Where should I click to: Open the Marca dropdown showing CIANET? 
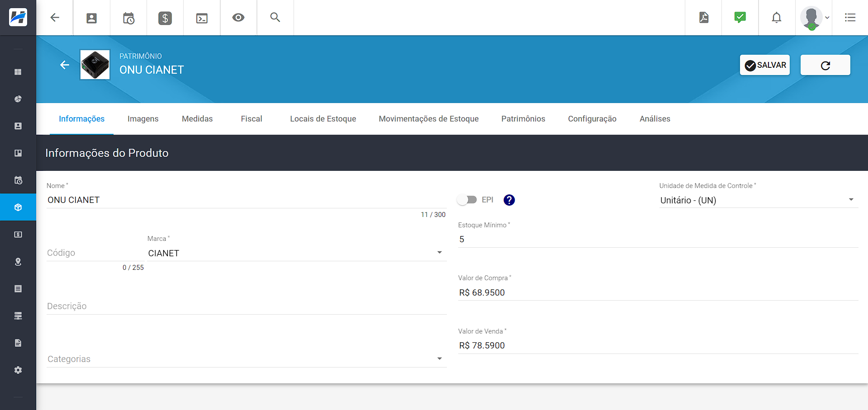(297, 253)
